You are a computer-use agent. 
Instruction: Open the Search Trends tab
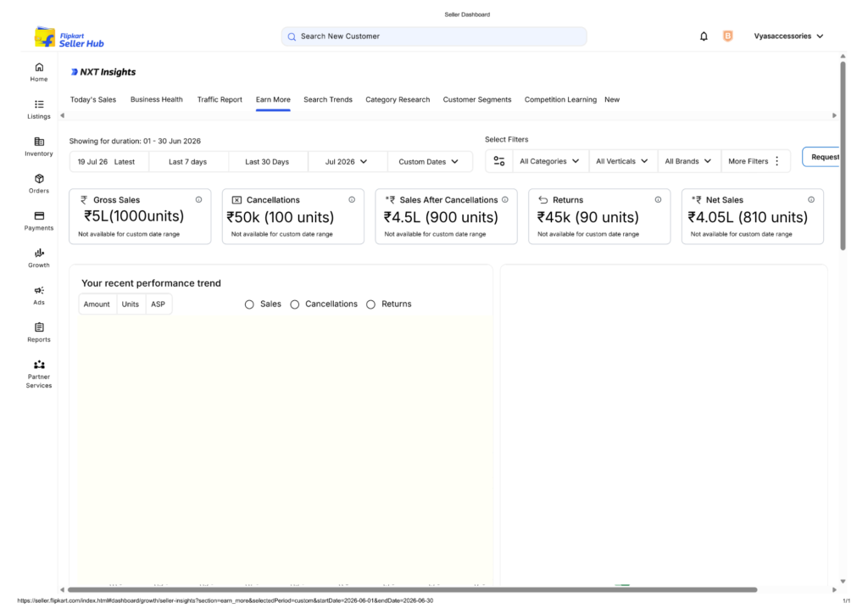[328, 100]
